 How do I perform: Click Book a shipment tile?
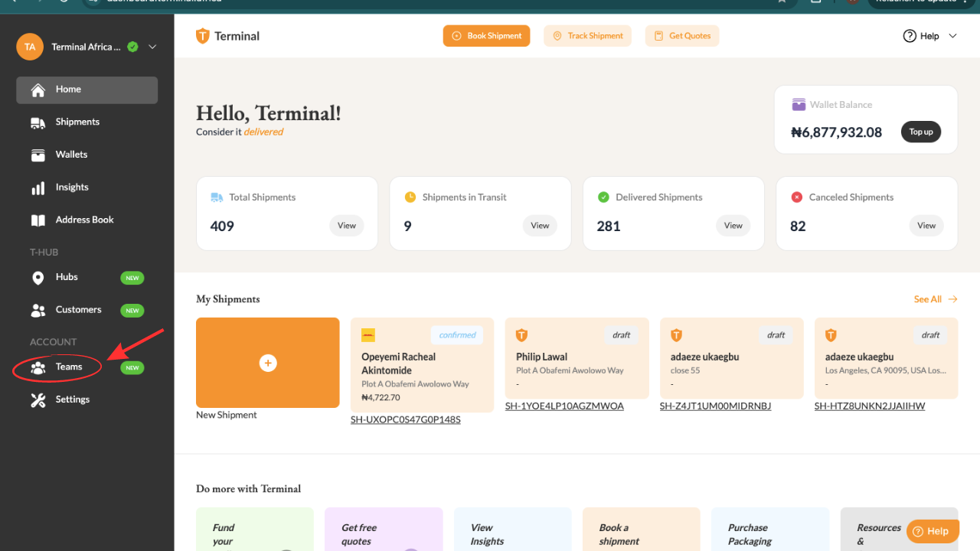point(642,530)
